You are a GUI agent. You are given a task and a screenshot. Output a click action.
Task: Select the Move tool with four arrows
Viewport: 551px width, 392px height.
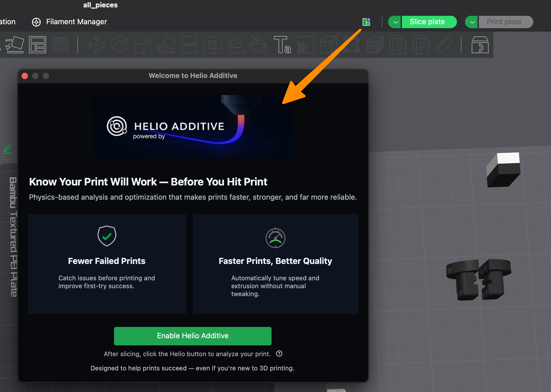pyautogui.click(x=97, y=45)
